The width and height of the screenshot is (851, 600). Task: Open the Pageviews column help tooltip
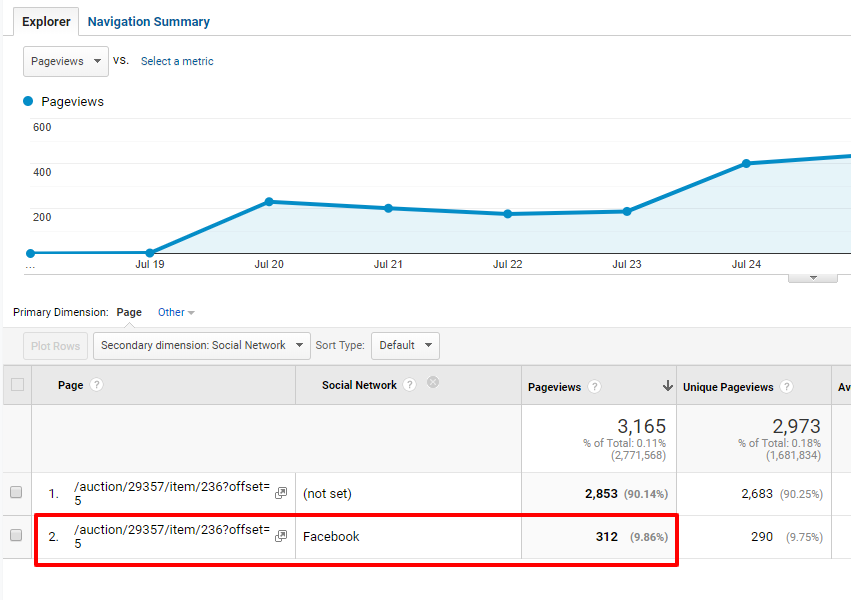[596, 386]
